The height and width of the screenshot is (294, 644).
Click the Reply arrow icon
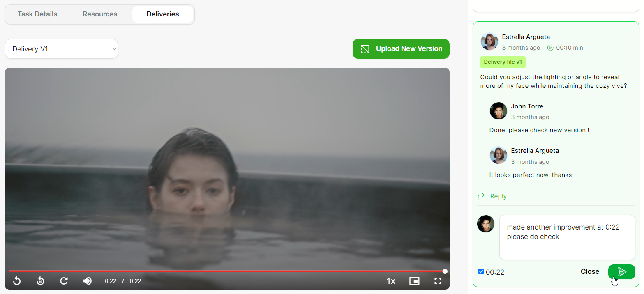[481, 196]
